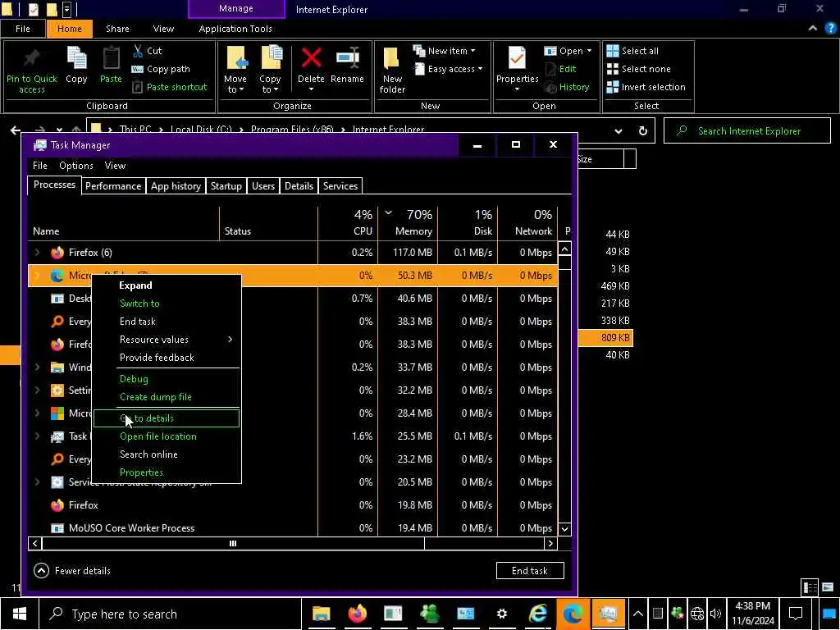Viewport: 840px width, 630px height.
Task: Click Invert selection in ribbon
Action: tap(646, 87)
